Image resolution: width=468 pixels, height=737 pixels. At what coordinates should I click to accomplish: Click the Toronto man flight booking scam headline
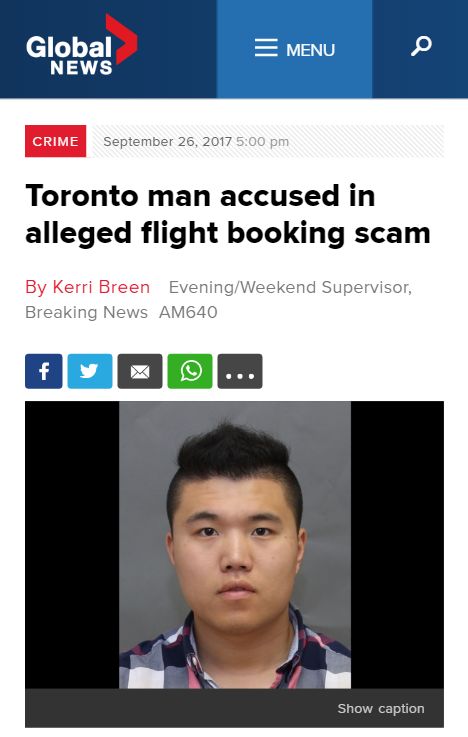pyautogui.click(x=228, y=214)
